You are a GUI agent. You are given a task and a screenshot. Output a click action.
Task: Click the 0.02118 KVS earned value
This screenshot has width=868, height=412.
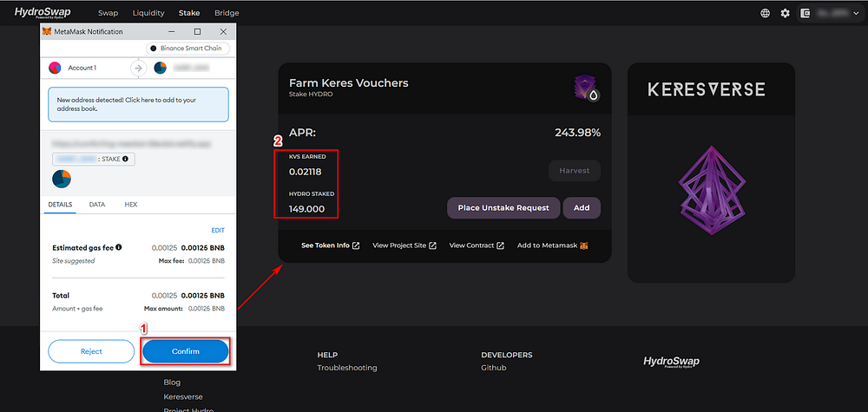(x=305, y=172)
